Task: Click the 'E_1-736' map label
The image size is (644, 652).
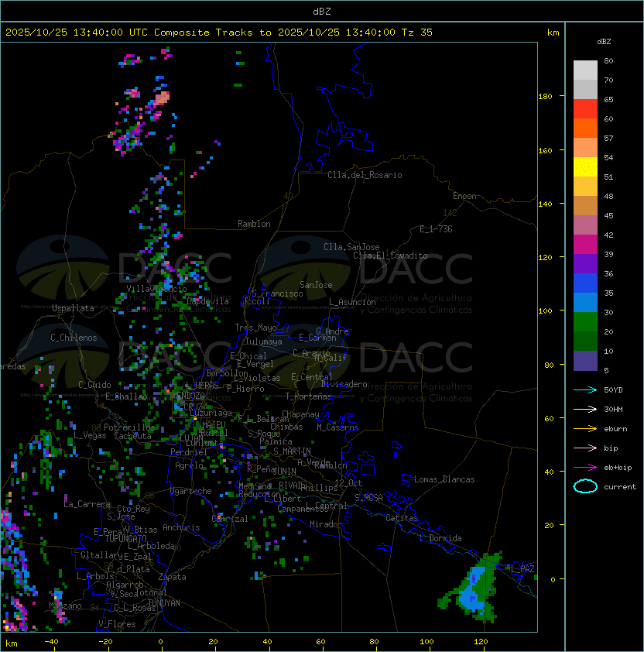Action: pyautogui.click(x=436, y=229)
